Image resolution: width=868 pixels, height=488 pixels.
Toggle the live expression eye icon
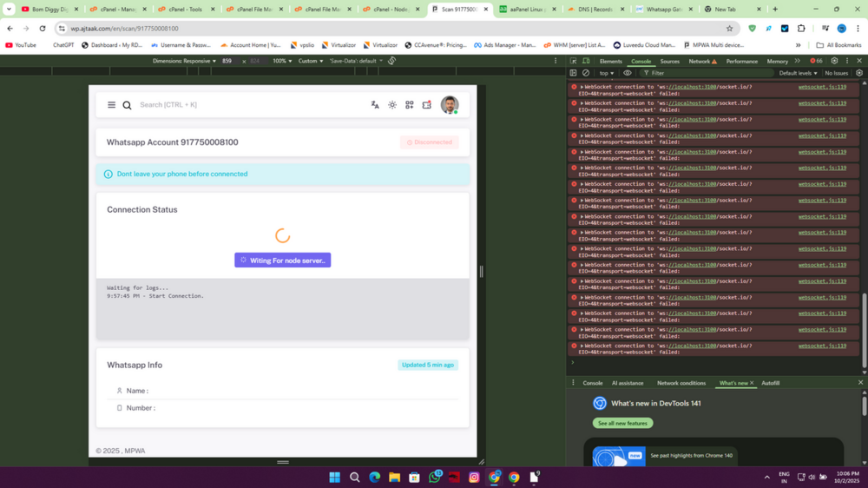(628, 73)
